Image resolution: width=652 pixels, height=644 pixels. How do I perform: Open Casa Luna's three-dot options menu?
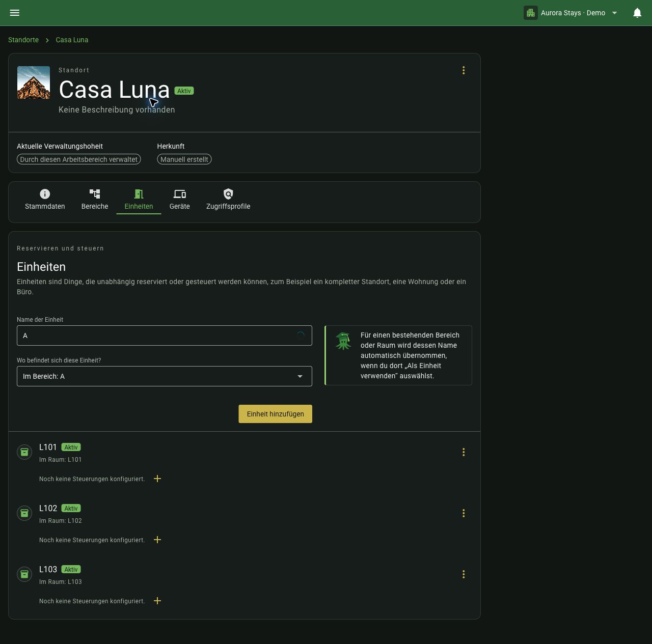point(464,70)
